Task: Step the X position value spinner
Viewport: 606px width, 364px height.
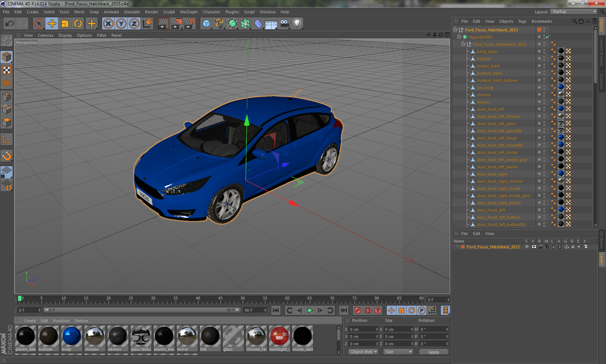Action: 377,329
